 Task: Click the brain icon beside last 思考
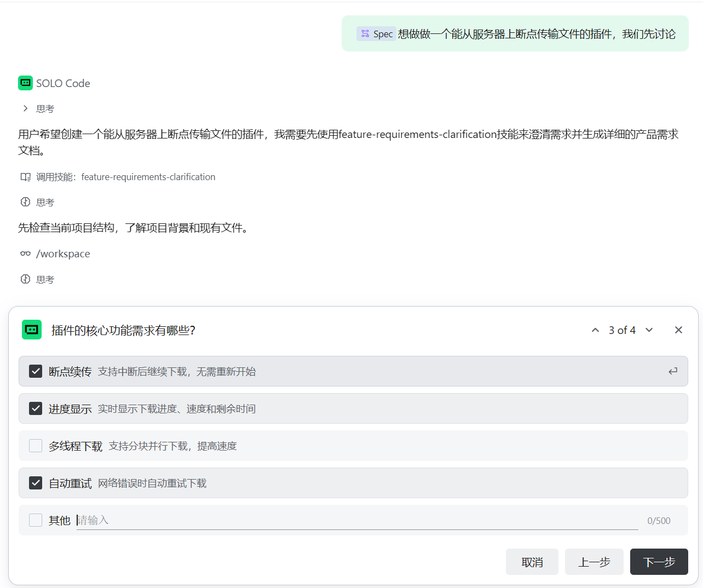point(25,279)
